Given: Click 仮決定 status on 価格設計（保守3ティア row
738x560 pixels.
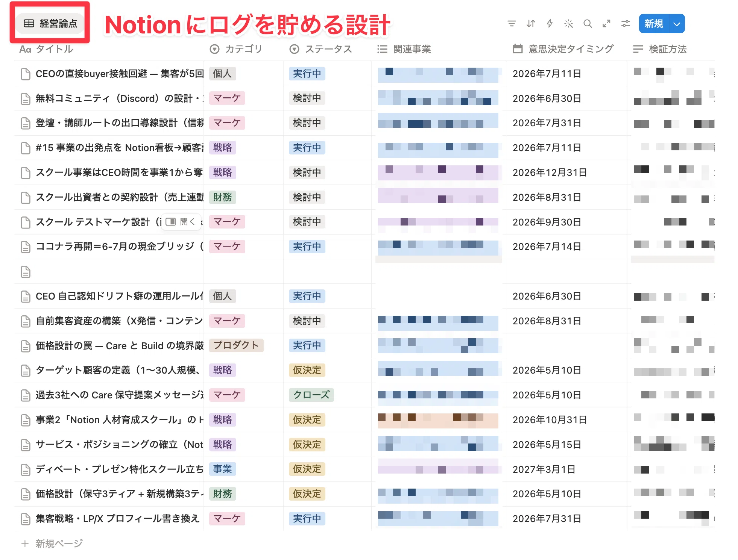Looking at the screenshot, I should (307, 494).
